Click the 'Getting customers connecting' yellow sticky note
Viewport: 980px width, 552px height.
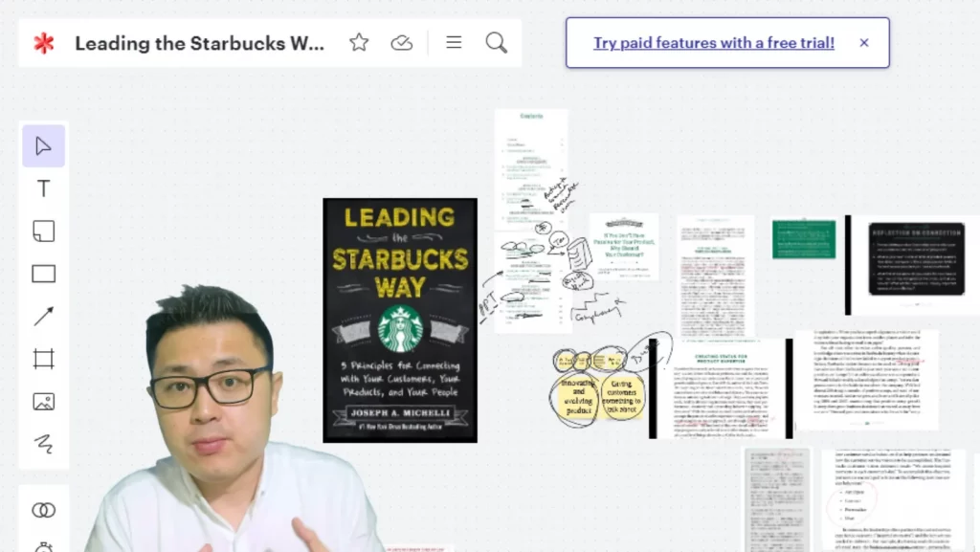click(622, 397)
